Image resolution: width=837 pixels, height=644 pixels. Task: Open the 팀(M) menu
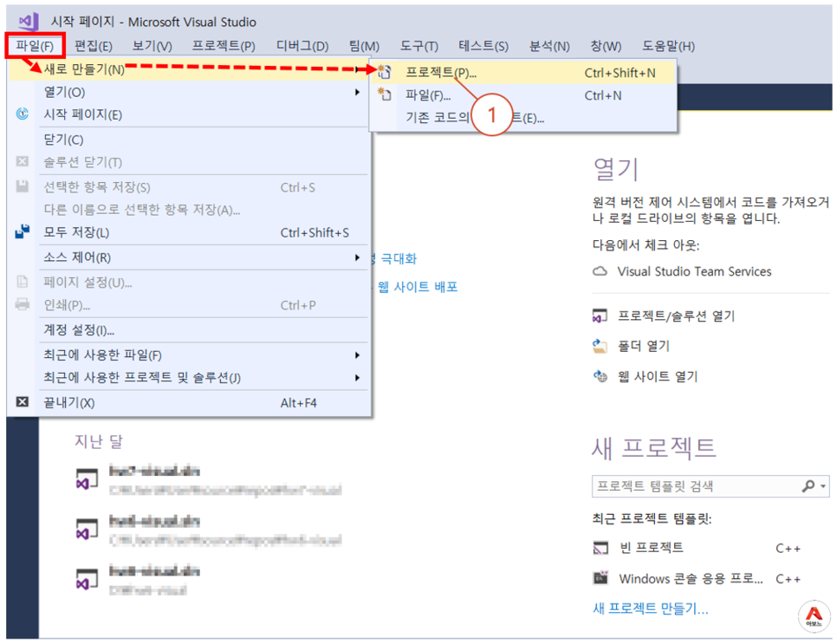point(364,46)
